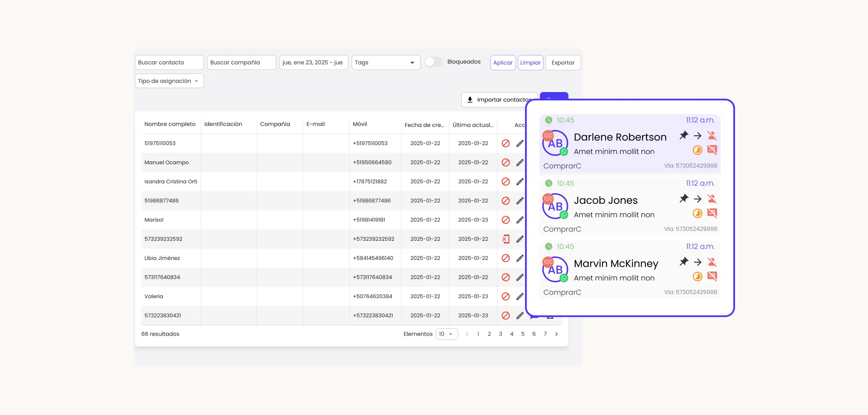Click block icon in 51986877486 row

point(506,201)
